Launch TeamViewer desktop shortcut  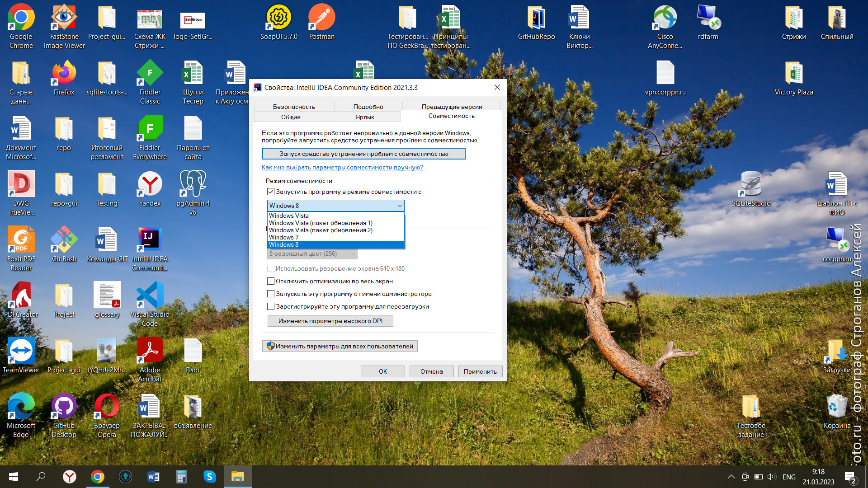pyautogui.click(x=21, y=356)
